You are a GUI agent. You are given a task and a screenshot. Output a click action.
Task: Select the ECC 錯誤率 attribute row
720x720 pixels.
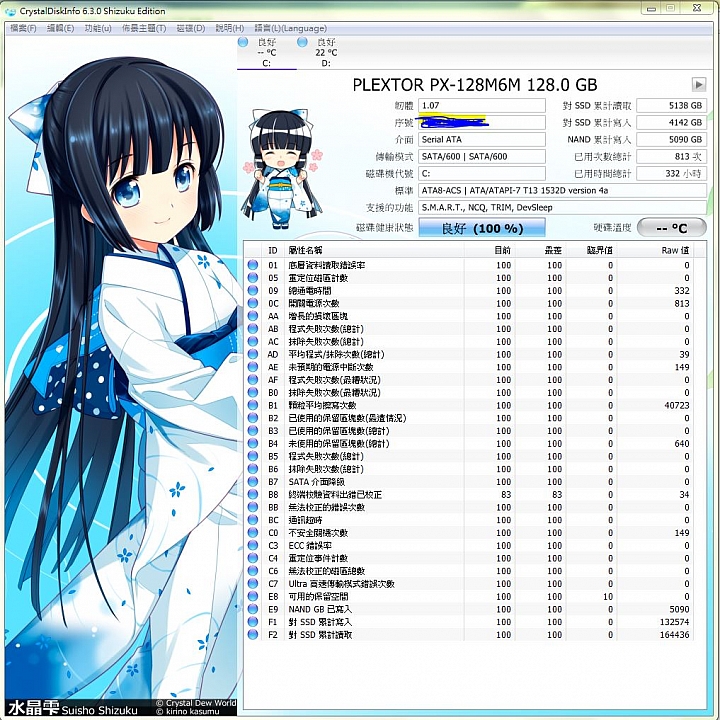pyautogui.click(x=469, y=546)
